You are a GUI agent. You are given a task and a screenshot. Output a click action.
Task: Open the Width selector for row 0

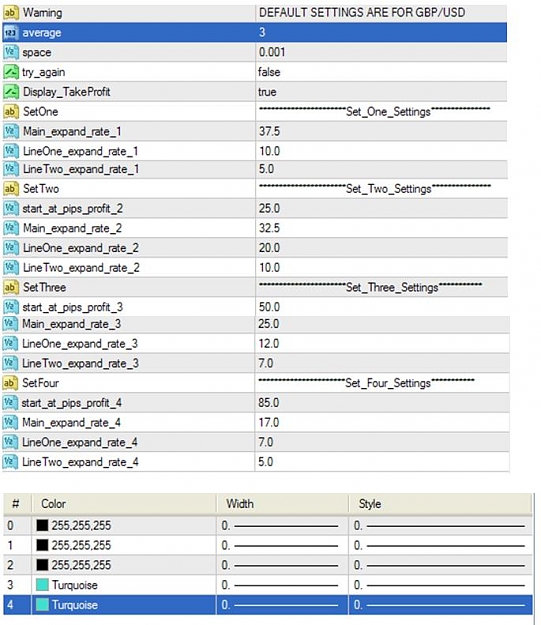click(282, 526)
